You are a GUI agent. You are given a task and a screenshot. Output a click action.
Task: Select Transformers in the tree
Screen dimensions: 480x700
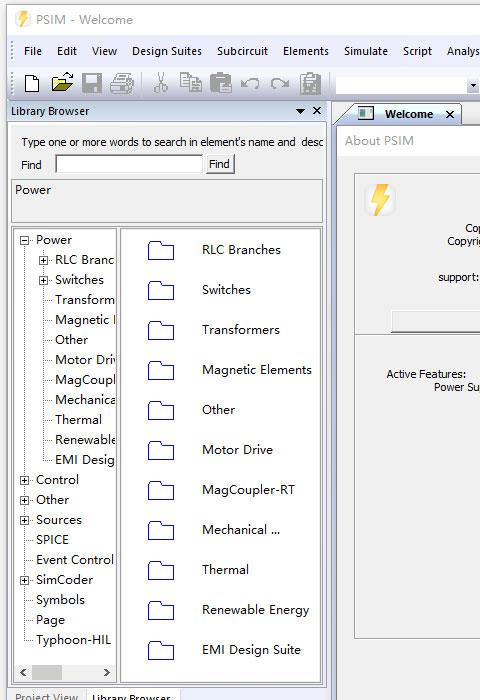tap(84, 300)
